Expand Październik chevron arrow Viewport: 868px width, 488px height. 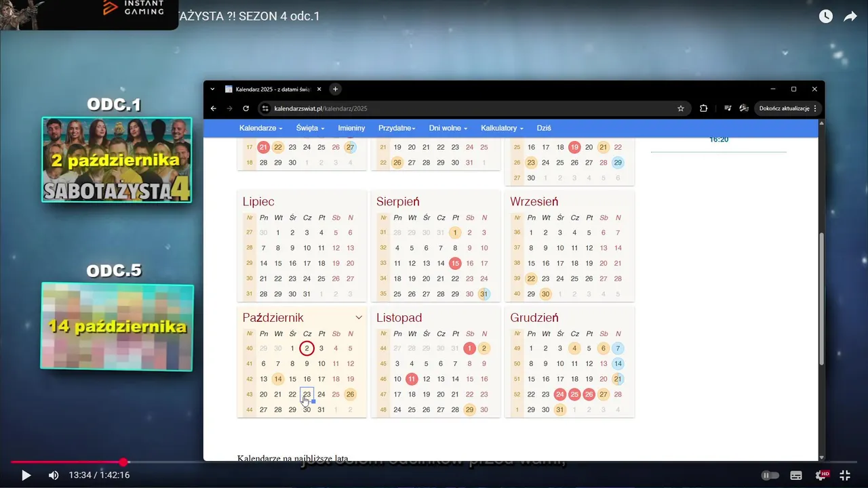359,317
